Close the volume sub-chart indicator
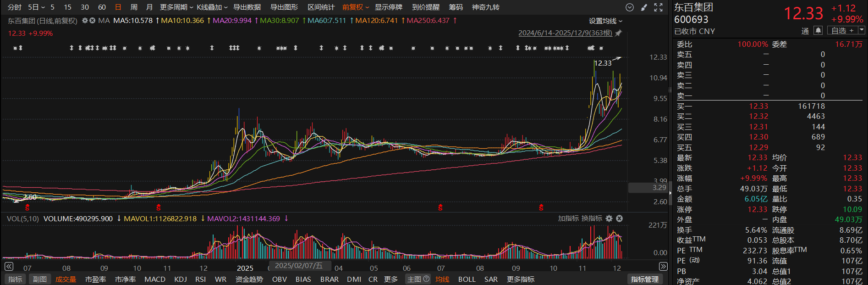 [x=619, y=218]
